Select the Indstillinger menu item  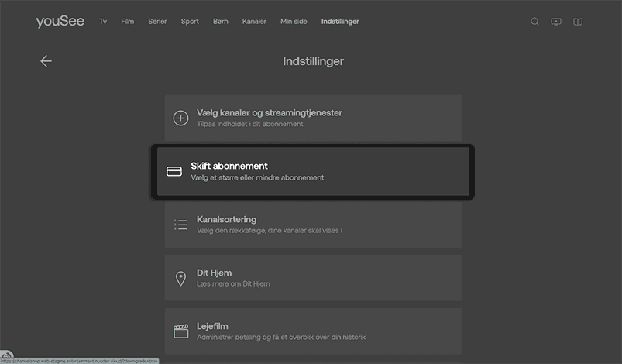coord(340,22)
